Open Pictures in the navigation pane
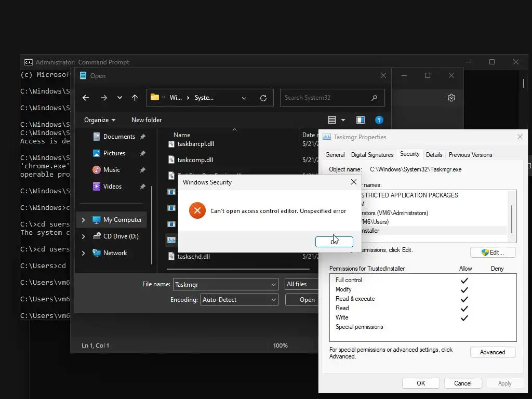Viewport: 532px width, 399px height. coord(114,153)
